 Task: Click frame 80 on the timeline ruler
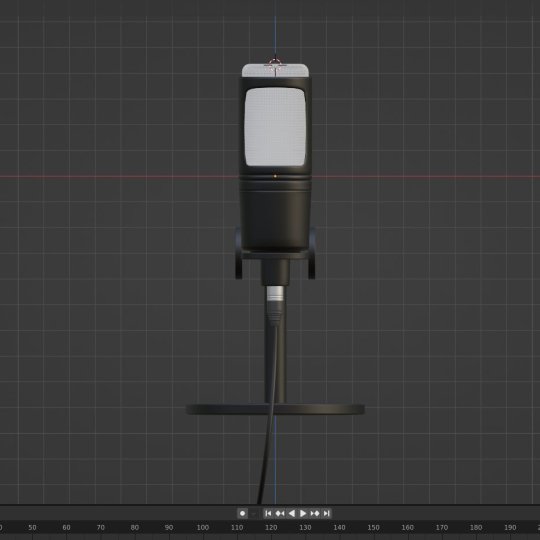click(135, 528)
